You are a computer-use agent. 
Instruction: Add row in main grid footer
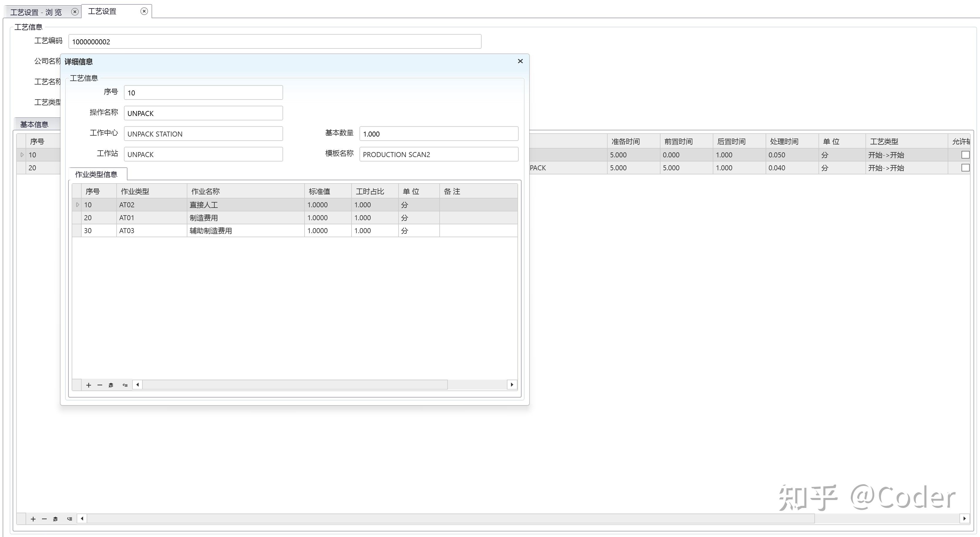tap(33, 519)
